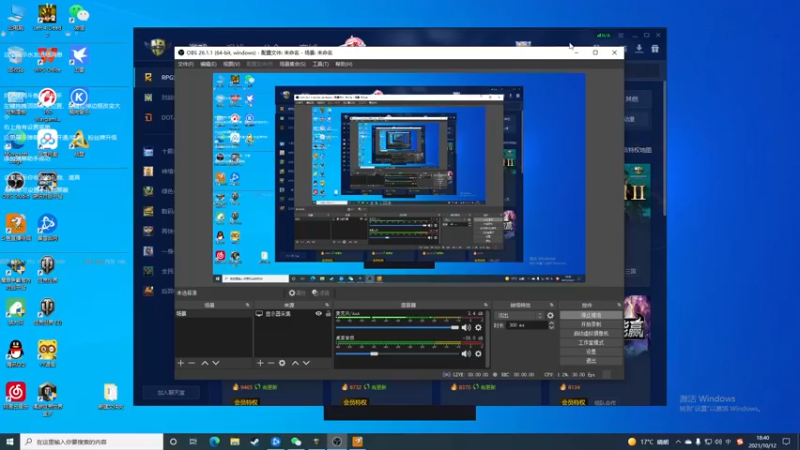
Task: Open the QQ penguin desktop shortcut
Action: [x=16, y=354]
